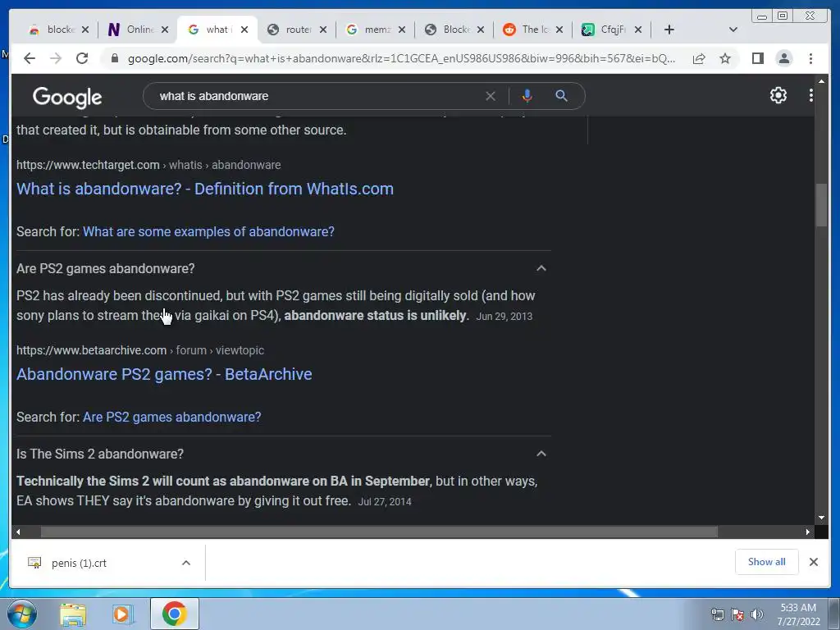Minimize the Chrome window
This screenshot has width=840, height=630.
(762, 16)
